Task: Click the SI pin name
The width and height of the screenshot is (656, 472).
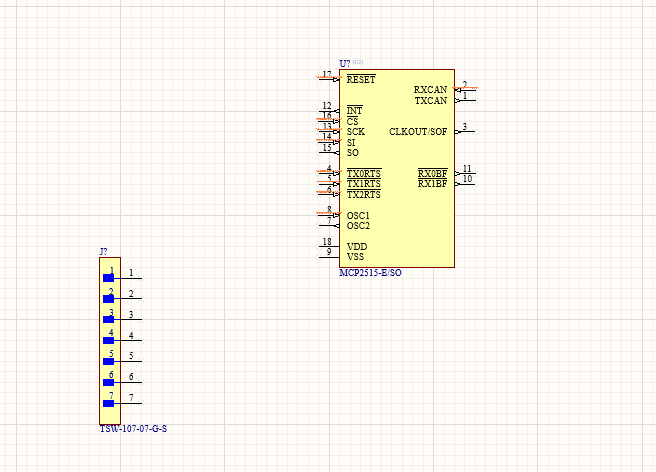Action: pos(351,142)
